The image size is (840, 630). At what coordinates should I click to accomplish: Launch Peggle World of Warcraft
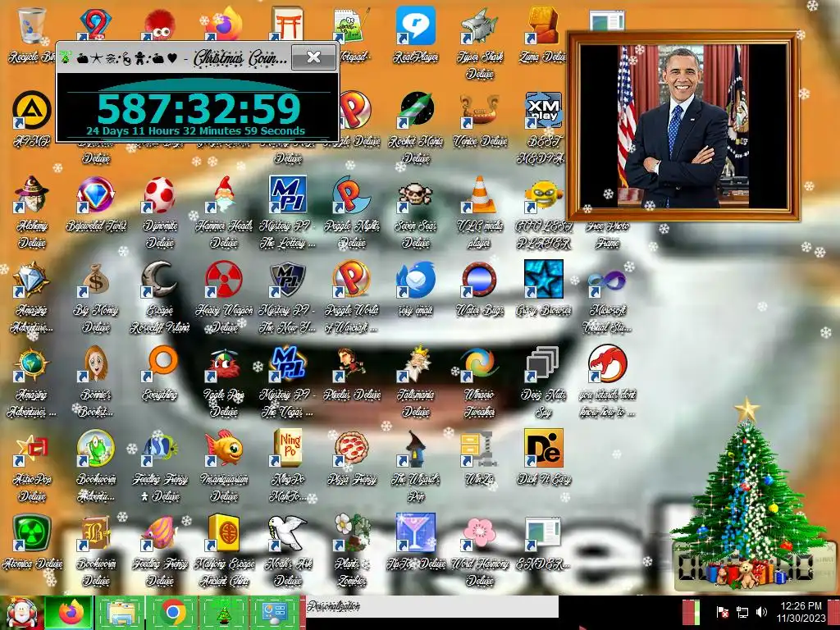(x=351, y=279)
